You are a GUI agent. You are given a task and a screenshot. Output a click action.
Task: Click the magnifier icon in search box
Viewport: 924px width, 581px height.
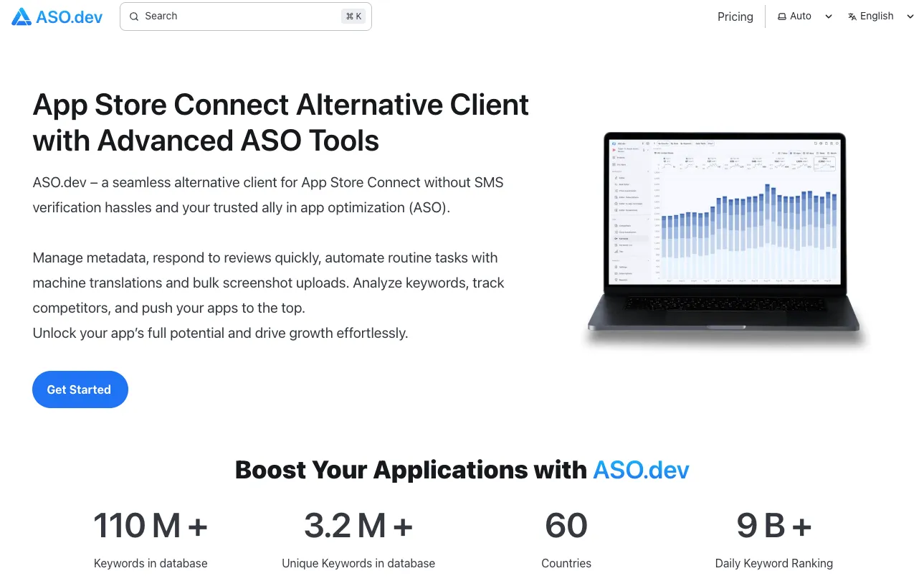134,16
